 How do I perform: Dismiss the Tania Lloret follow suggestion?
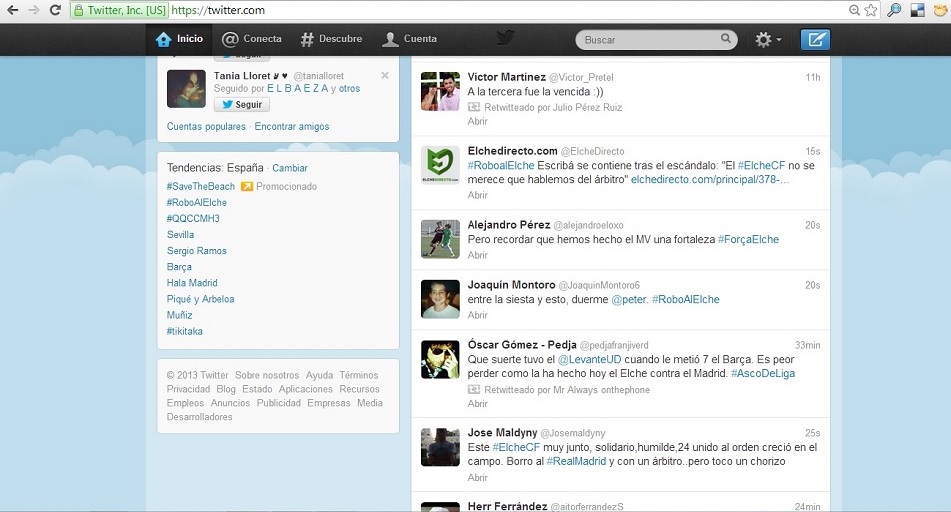385,75
